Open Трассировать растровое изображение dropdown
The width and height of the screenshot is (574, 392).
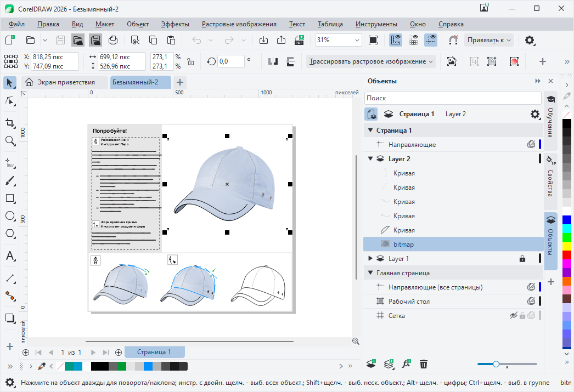tap(371, 61)
